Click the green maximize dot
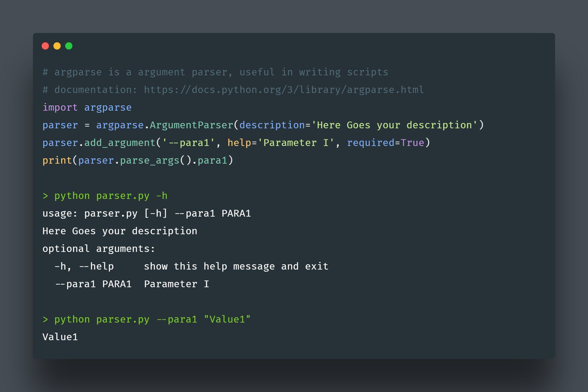This screenshot has width=588, height=392. click(69, 46)
